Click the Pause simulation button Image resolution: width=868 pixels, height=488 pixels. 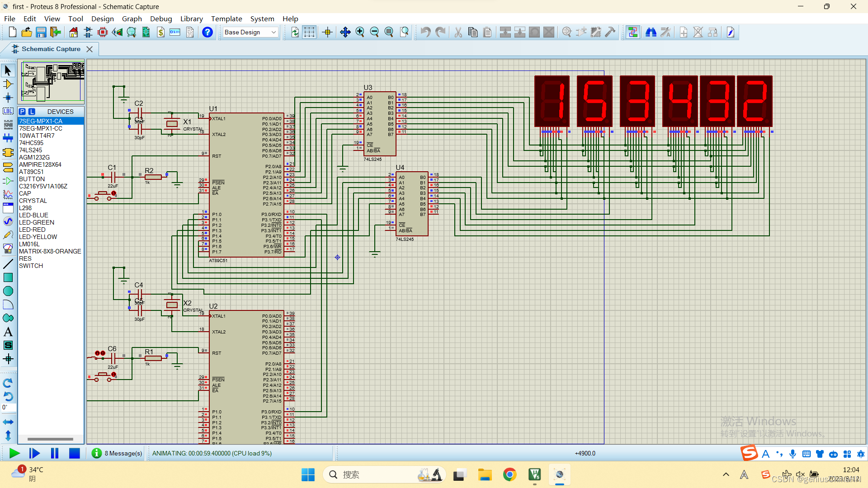coord(55,453)
